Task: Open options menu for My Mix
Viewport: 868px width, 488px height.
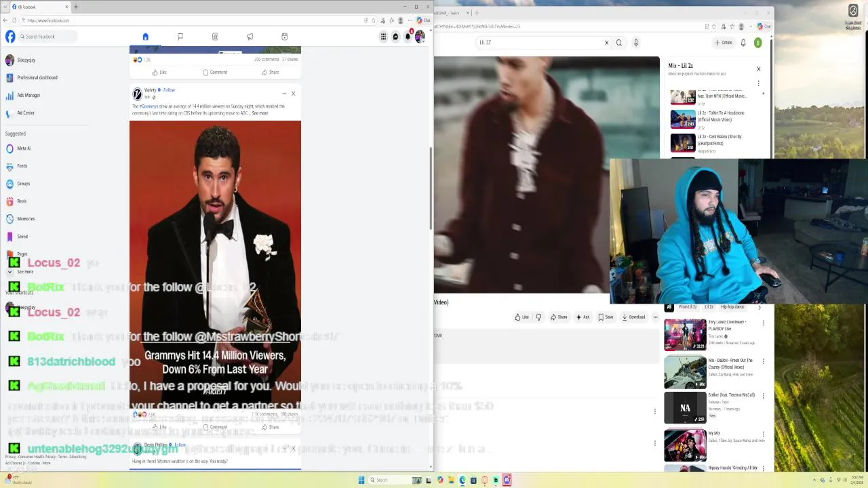Action: (764, 434)
